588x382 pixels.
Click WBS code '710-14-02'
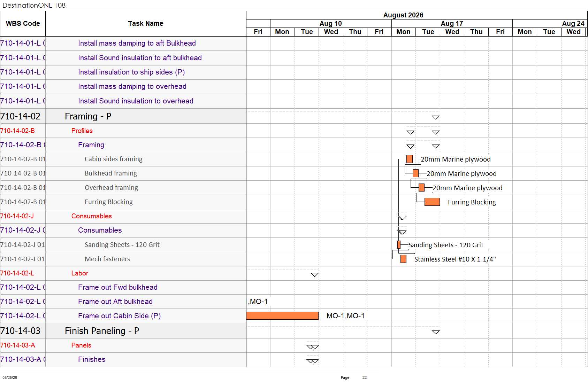(x=20, y=116)
